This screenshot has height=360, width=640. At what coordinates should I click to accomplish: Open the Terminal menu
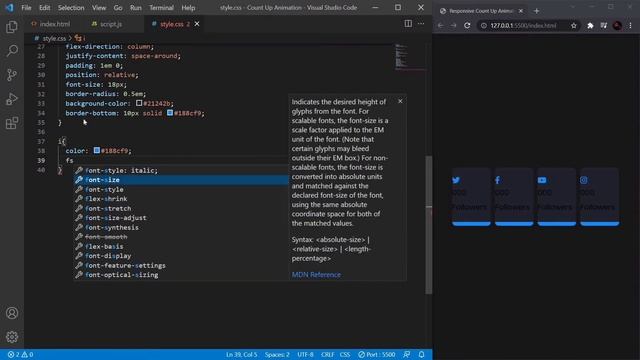[x=161, y=8]
